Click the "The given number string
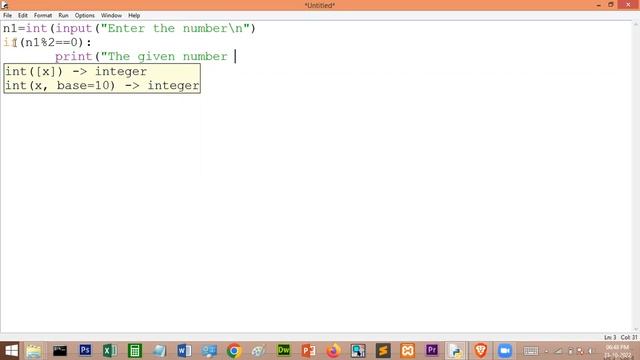Image resolution: width=640 pixels, height=360 pixels. tap(164, 56)
